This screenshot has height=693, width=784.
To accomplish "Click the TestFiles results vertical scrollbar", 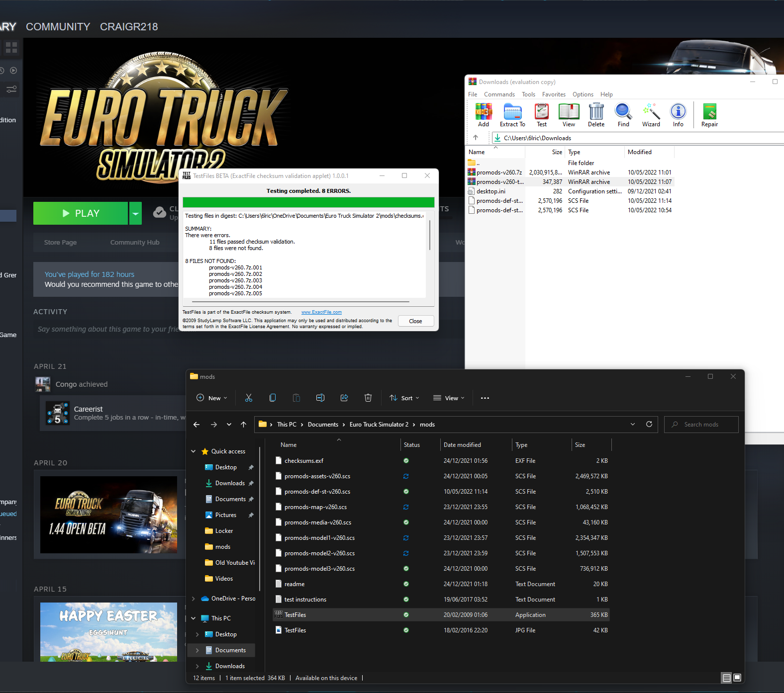I will pyautogui.click(x=430, y=235).
